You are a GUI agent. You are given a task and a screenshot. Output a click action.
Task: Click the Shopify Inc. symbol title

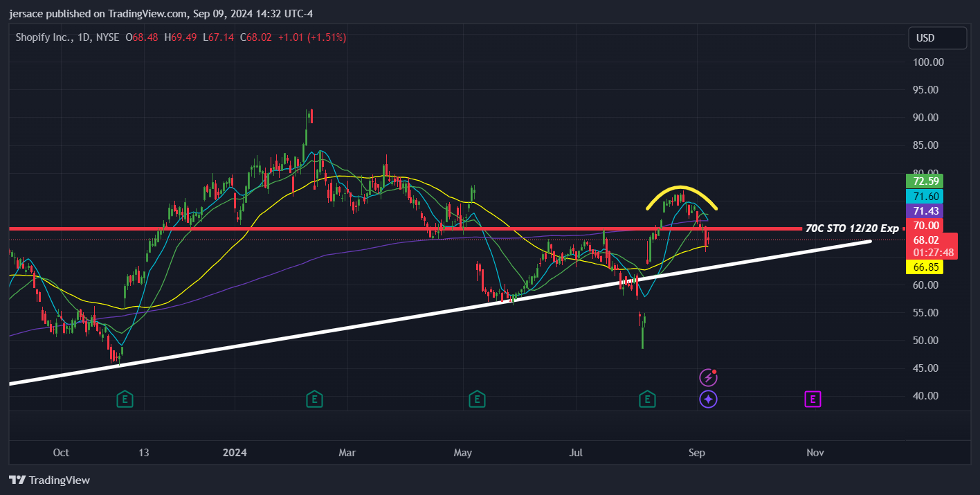(44, 37)
